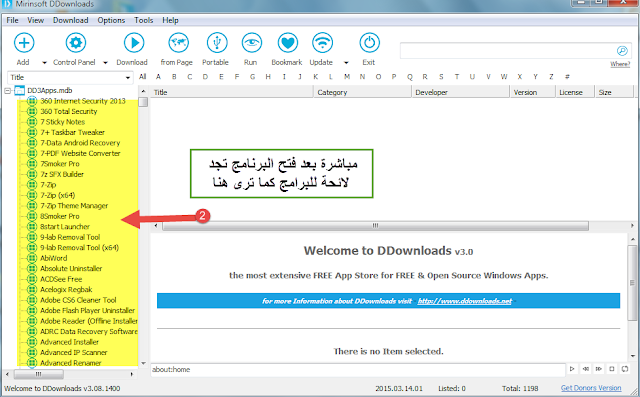Click the about:home address field
Viewport: 640px width, 397px height.
click(x=358, y=369)
